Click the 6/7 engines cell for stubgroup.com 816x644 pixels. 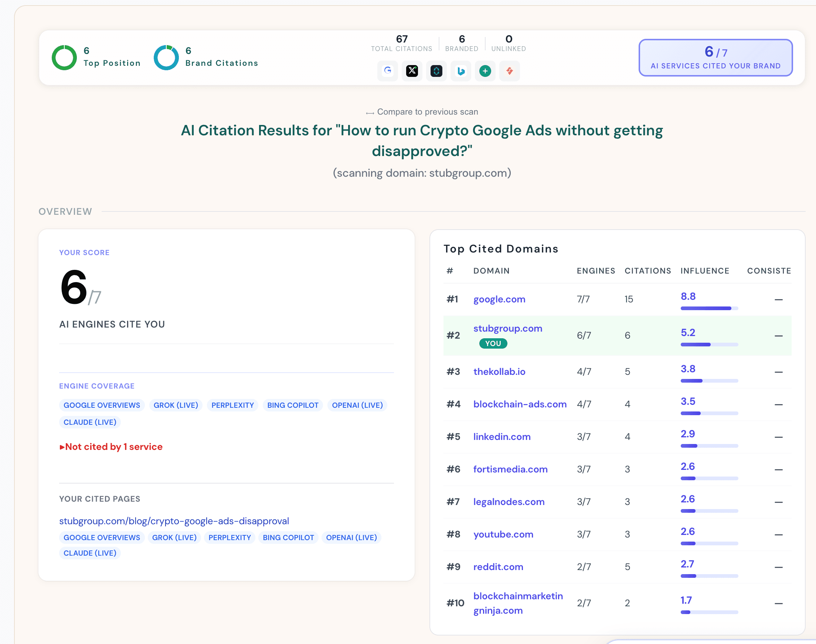pyautogui.click(x=584, y=335)
